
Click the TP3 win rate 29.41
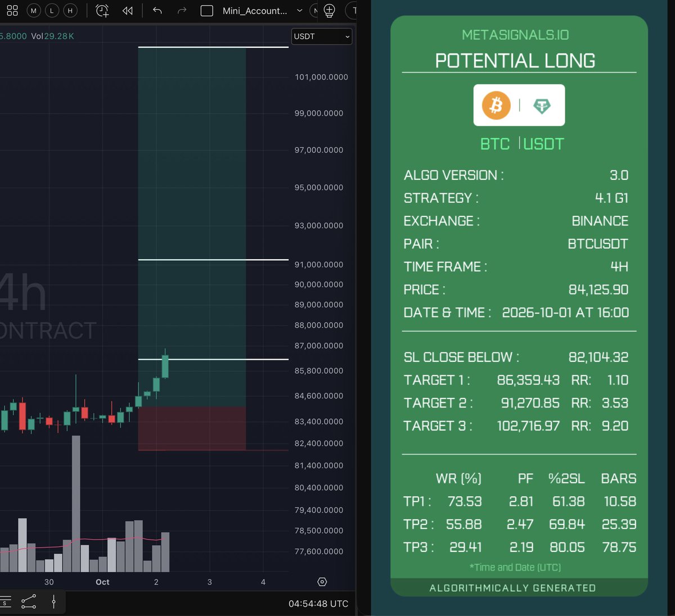[x=465, y=547]
